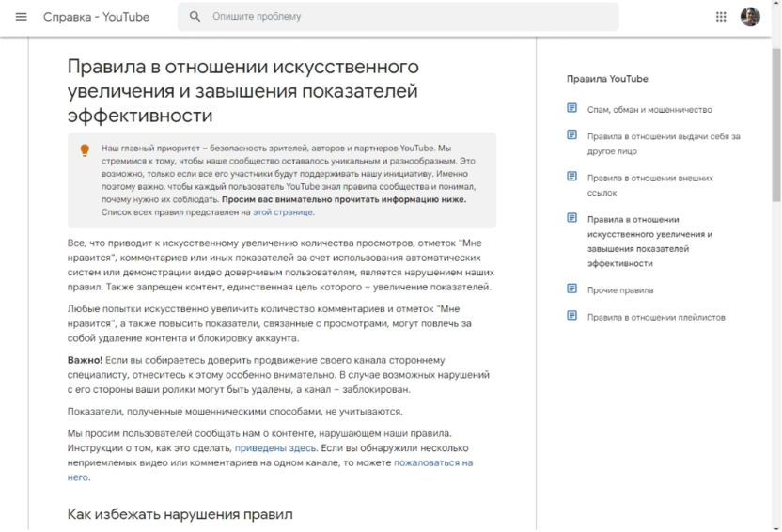The image size is (782, 532).
Task: Click the lightbulb tip icon
Action: [x=85, y=150]
